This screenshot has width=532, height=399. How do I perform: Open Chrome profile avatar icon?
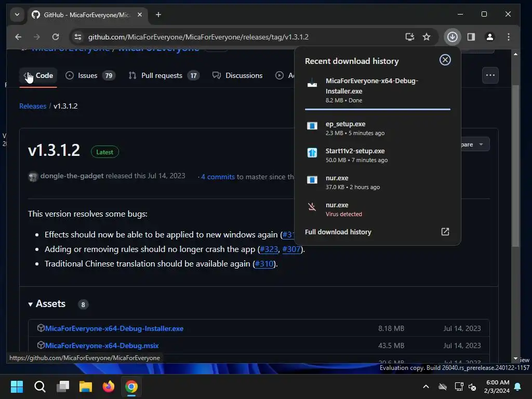(489, 37)
